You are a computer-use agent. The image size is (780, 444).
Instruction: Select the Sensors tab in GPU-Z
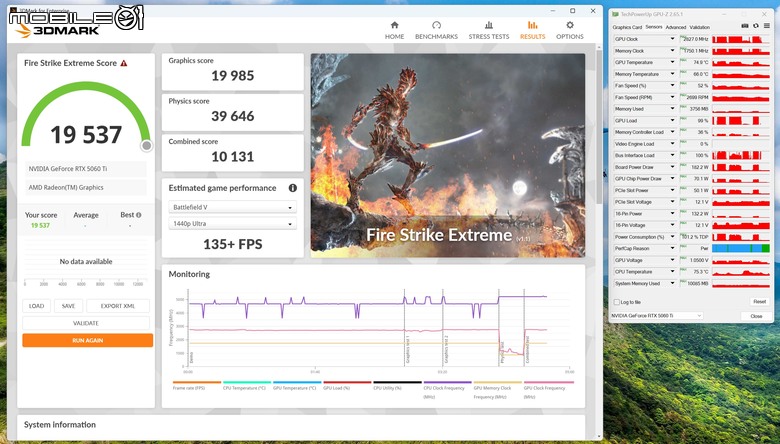point(654,27)
